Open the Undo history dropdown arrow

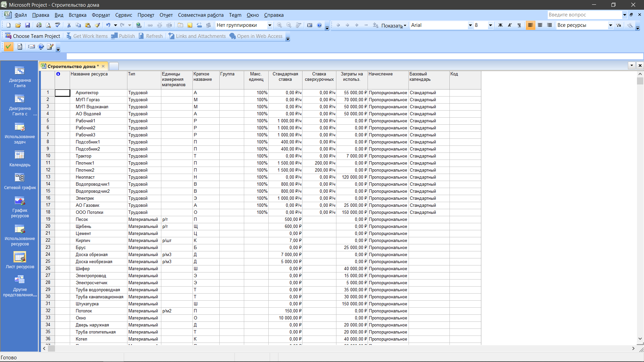[x=115, y=25]
